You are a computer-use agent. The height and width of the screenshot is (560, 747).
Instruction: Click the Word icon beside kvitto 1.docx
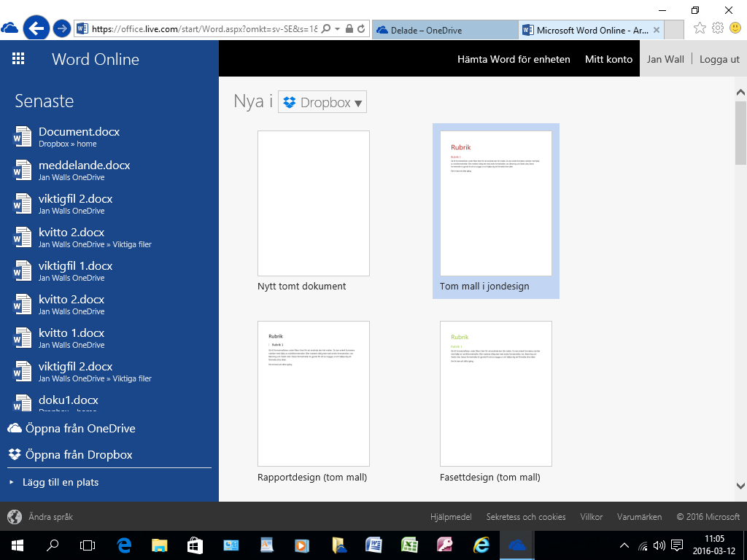click(22, 338)
